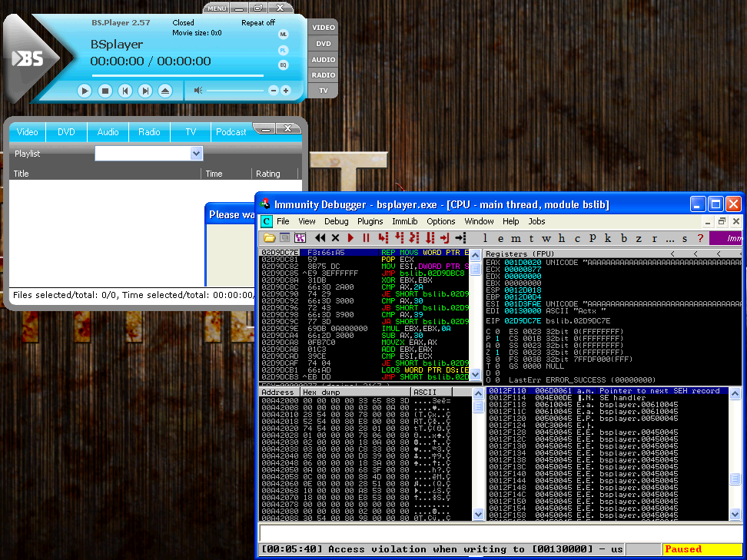Click VIDEO side tab on player
The width and height of the screenshot is (747, 560).
324,28
